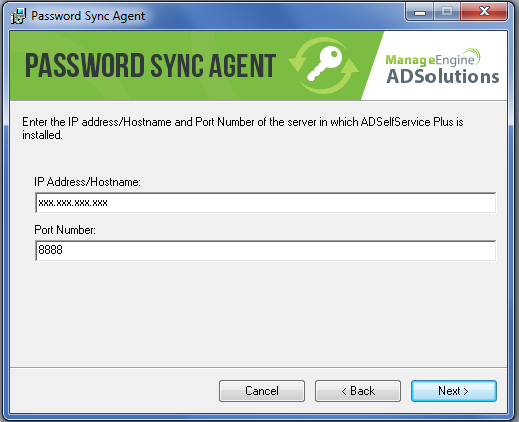Viewport: 519px width, 422px height.
Task: Click the right chevron on Next button
Action: click(466, 391)
